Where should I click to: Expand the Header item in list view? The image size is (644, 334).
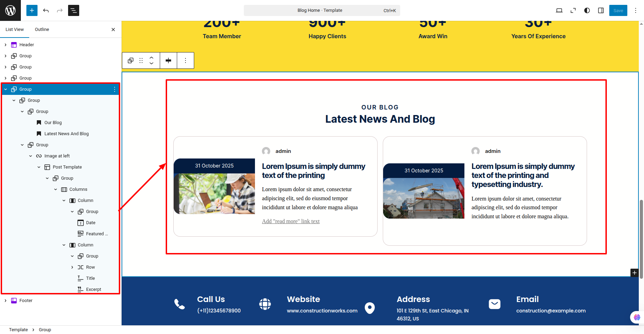click(x=6, y=45)
